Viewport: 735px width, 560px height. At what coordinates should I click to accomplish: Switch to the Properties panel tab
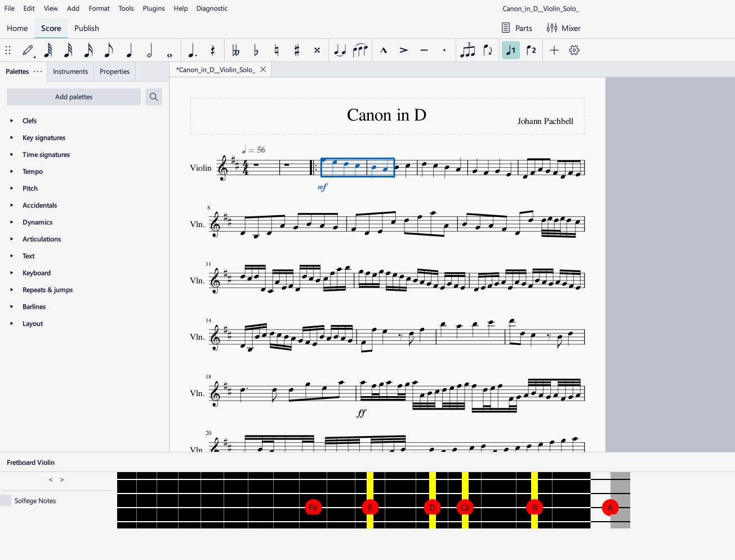(x=114, y=72)
